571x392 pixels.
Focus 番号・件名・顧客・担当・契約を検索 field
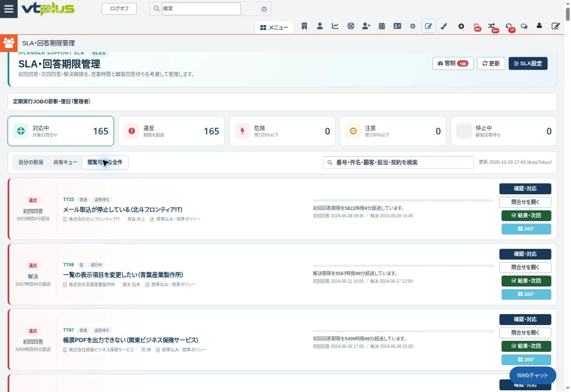point(398,163)
